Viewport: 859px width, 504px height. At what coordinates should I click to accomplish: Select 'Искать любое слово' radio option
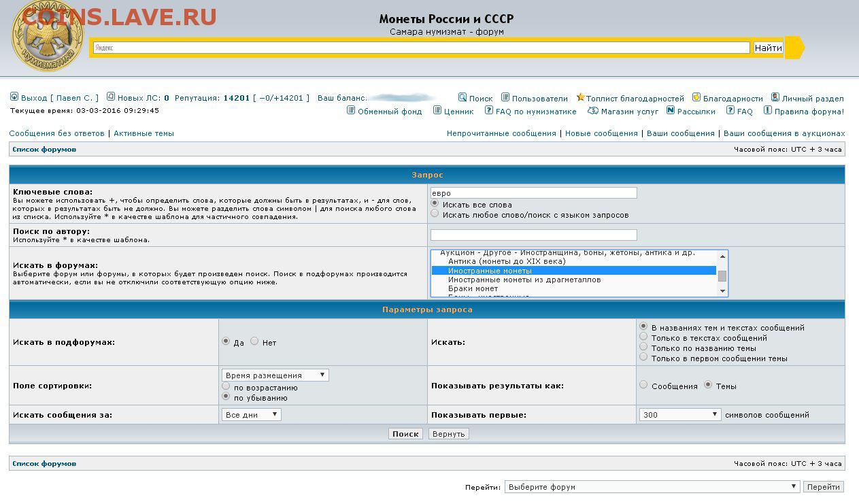click(x=435, y=214)
